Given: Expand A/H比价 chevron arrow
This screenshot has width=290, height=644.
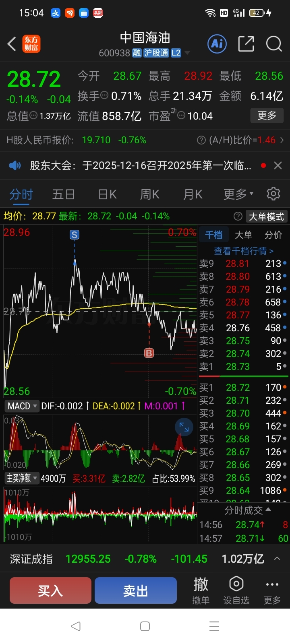Looking at the screenshot, I should pos(282,140).
